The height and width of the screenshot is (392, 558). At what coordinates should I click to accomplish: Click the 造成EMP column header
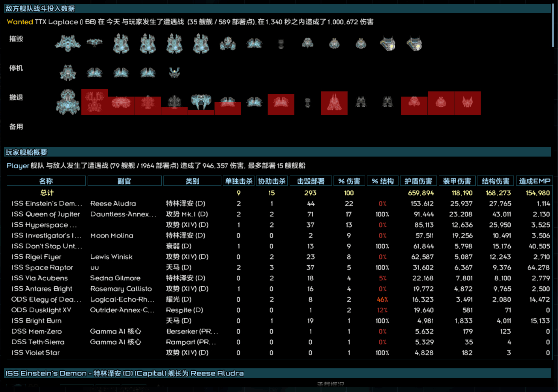(534, 181)
